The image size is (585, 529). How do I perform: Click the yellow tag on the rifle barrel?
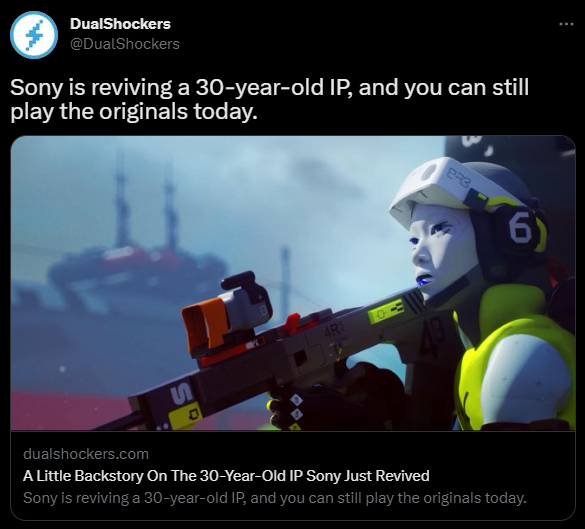185,415
